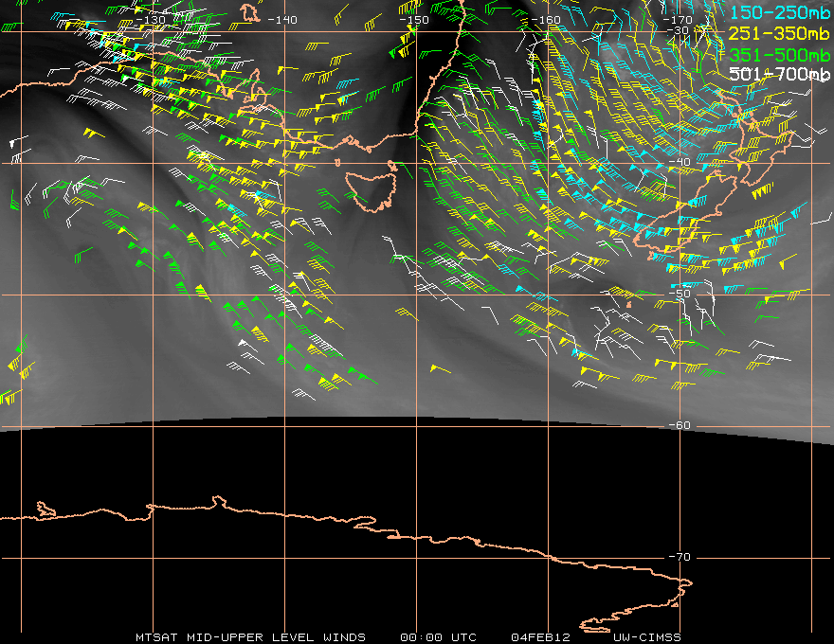Viewport: 834px width, 644px height.
Task: Click the -170 longitude label
Action: [677, 20]
